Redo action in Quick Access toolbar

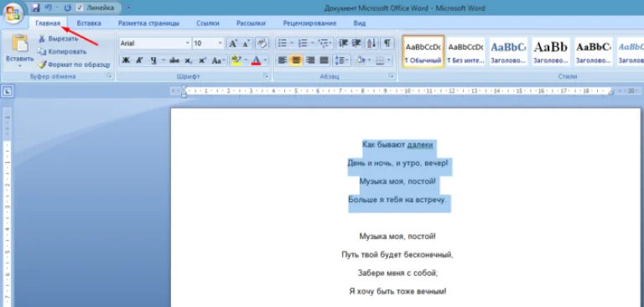pyautogui.click(x=68, y=8)
